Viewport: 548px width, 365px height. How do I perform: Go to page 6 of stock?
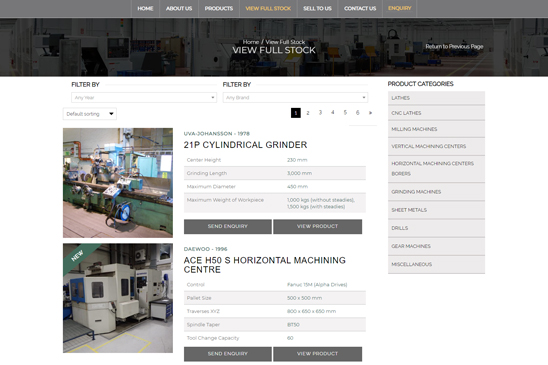coord(358,113)
